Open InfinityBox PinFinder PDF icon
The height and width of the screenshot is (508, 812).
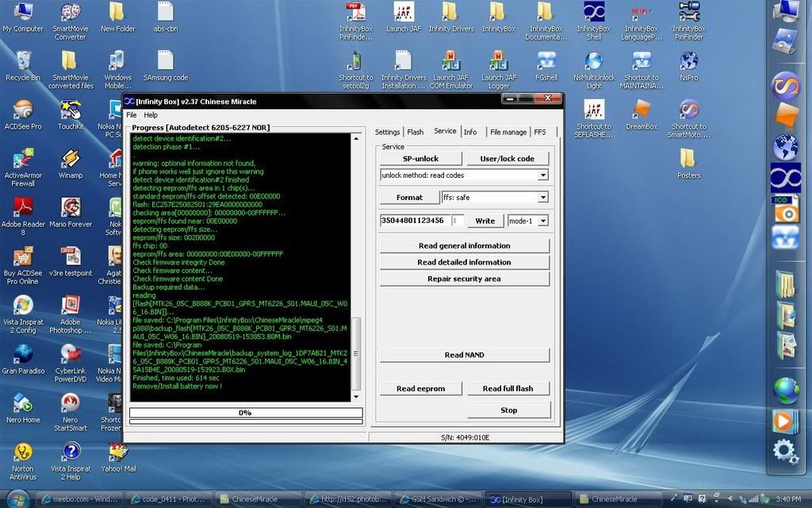[356, 21]
